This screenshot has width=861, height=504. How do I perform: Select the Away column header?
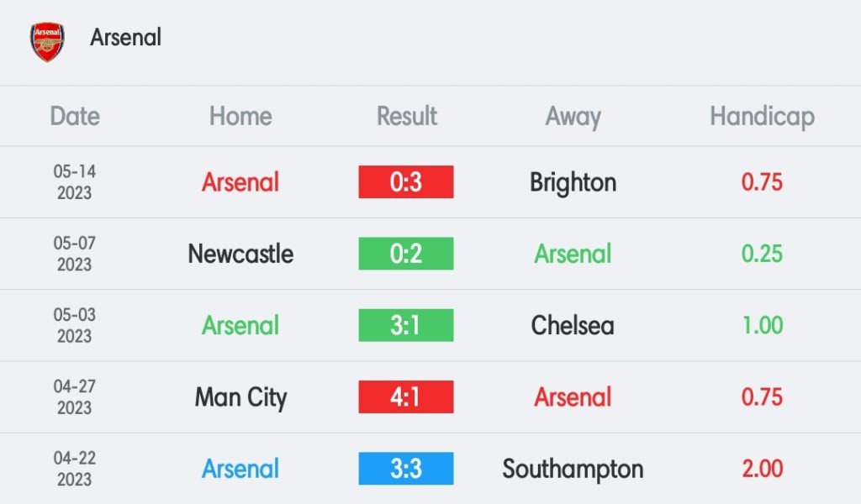(x=573, y=117)
